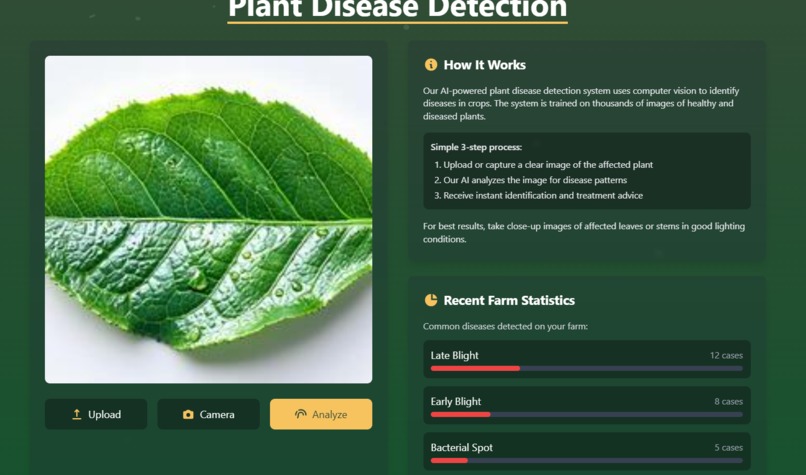806x475 pixels.
Task: Click the Bacterial Spot progress bar
Action: [x=587, y=461]
